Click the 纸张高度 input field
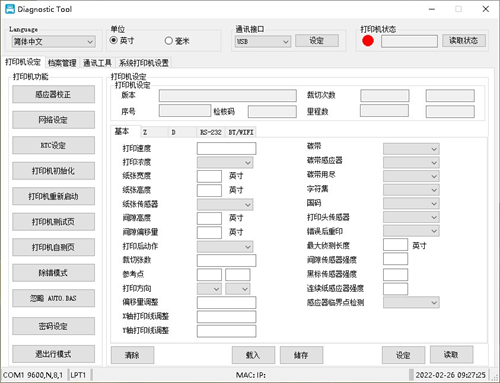The image size is (500, 383). point(209,190)
